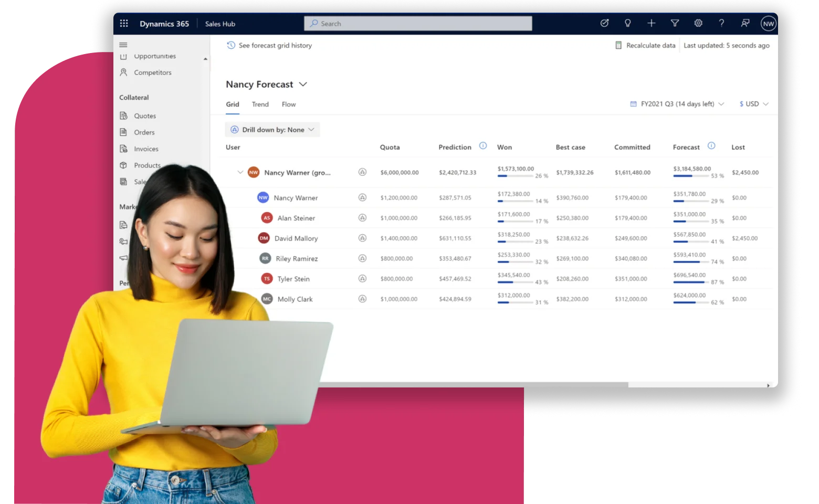
Task: Click the horizontal scrollbar right arrow
Action: (768, 385)
